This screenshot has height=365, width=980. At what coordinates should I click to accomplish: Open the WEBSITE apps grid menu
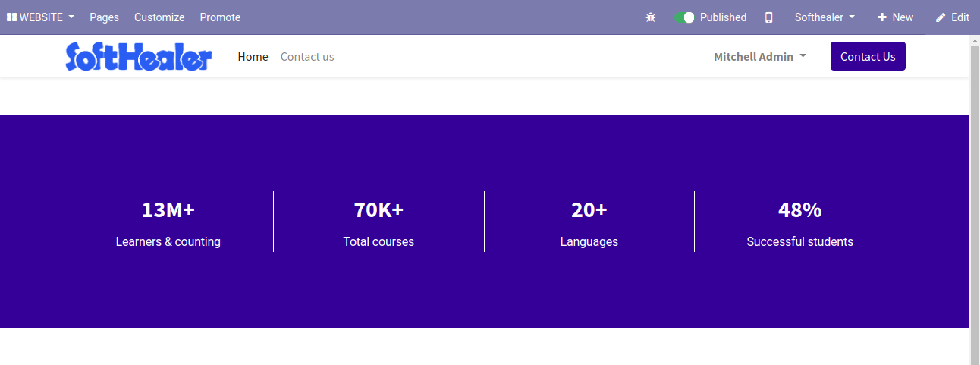pyautogui.click(x=40, y=17)
